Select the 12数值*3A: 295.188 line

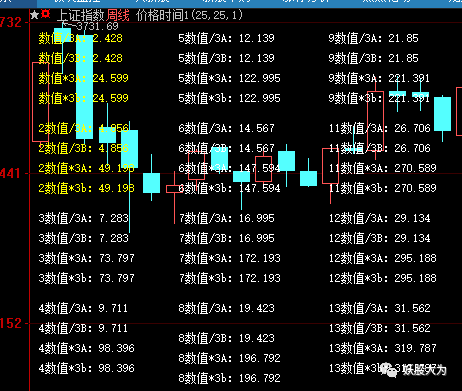click(x=383, y=258)
